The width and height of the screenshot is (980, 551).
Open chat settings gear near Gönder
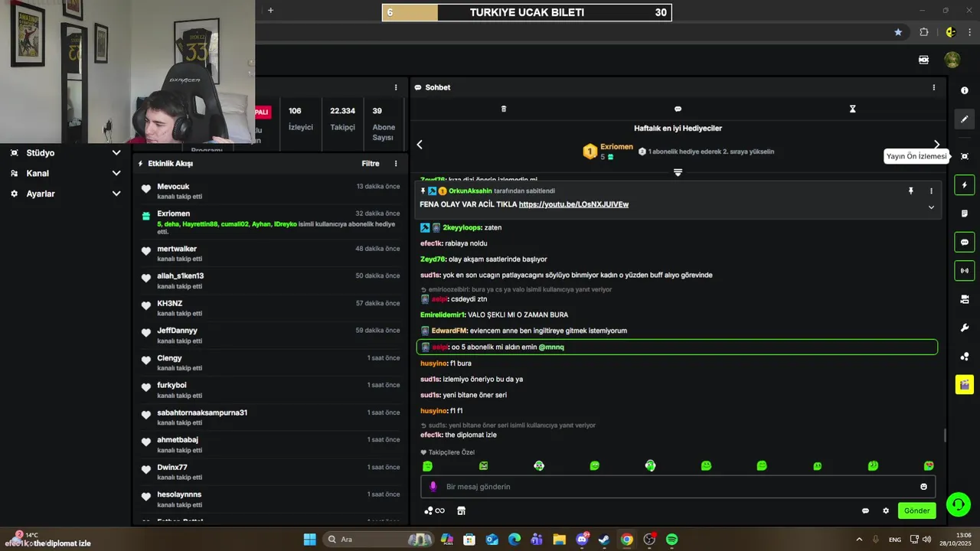(886, 510)
